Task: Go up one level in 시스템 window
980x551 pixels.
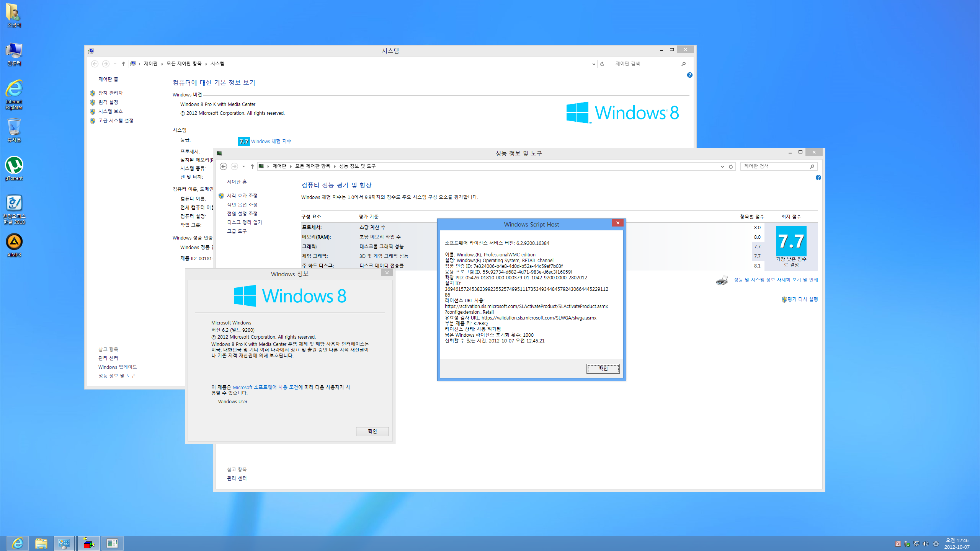Action: [x=123, y=64]
